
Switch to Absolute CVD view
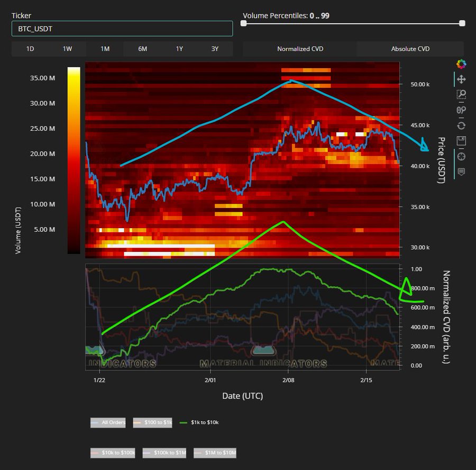click(x=410, y=49)
